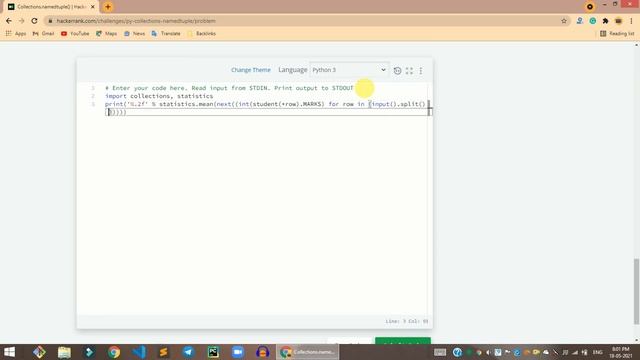Open the touch keyboard taskbar icon

(440, 352)
